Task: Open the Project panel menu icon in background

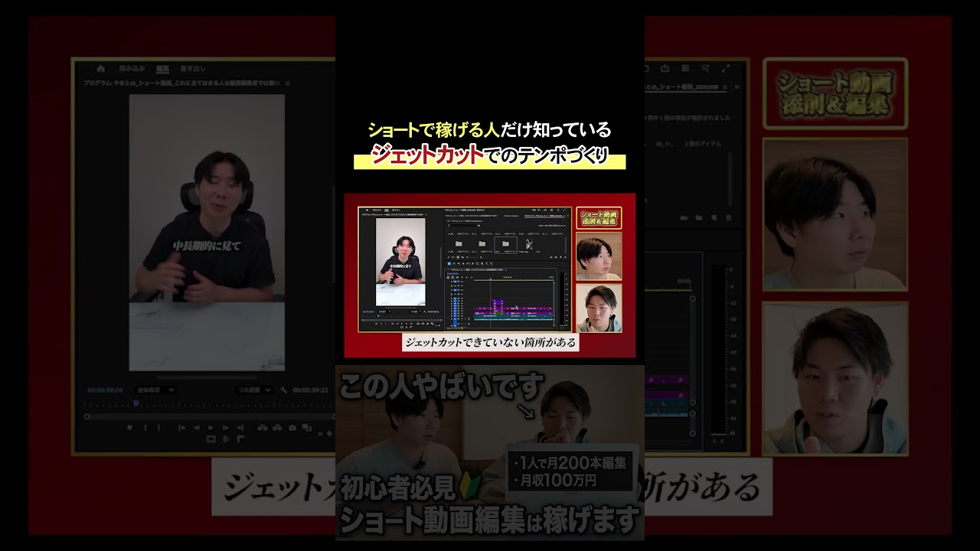Action: (x=725, y=86)
